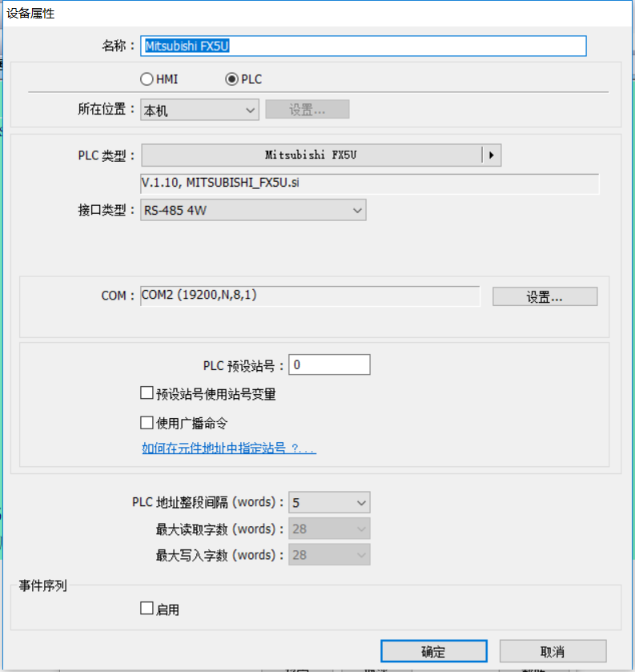Click the 确定 button to confirm
The height and width of the screenshot is (672, 635).
point(433,651)
